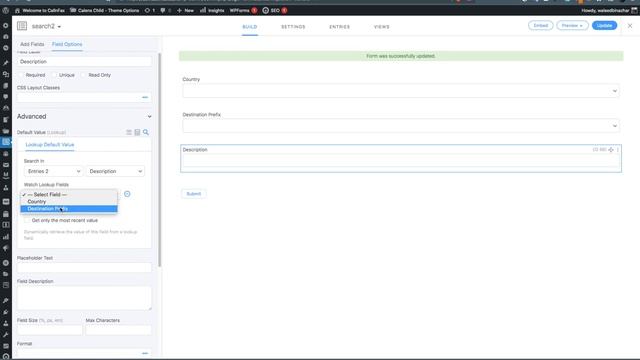The width and height of the screenshot is (640, 360).
Task: Click the WordPress logo in admin bar
Action: pos(6,10)
